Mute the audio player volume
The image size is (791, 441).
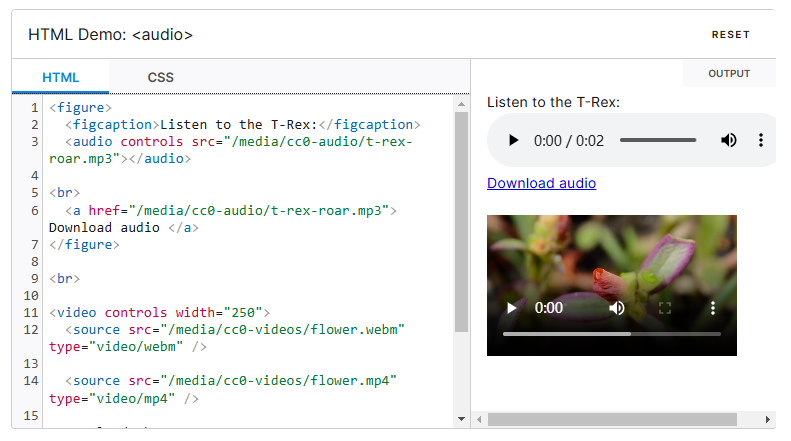tap(729, 141)
